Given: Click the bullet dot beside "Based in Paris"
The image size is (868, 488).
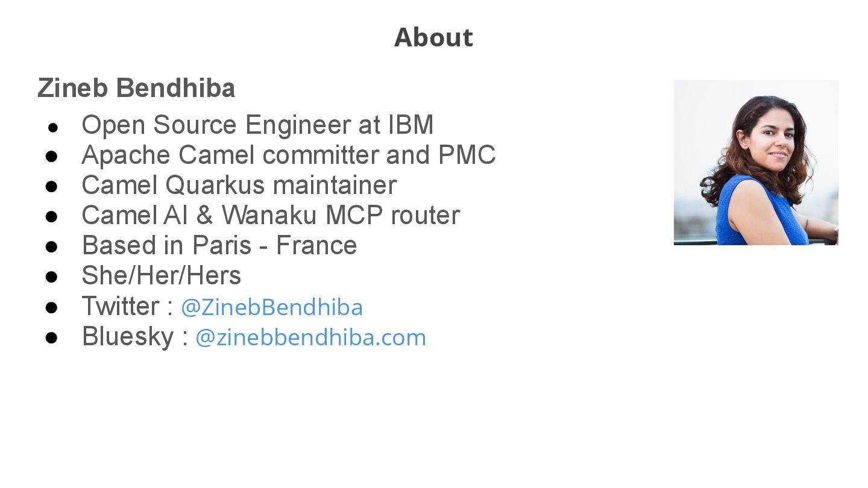Looking at the screenshot, I should [x=51, y=246].
